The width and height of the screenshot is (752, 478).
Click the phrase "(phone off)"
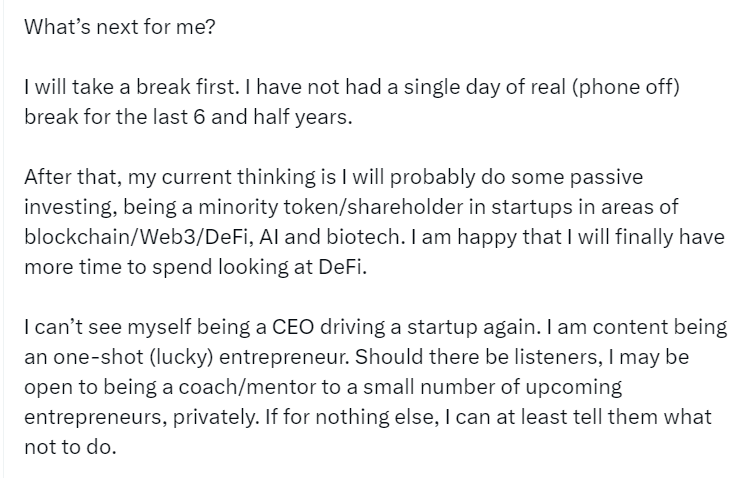click(x=628, y=87)
